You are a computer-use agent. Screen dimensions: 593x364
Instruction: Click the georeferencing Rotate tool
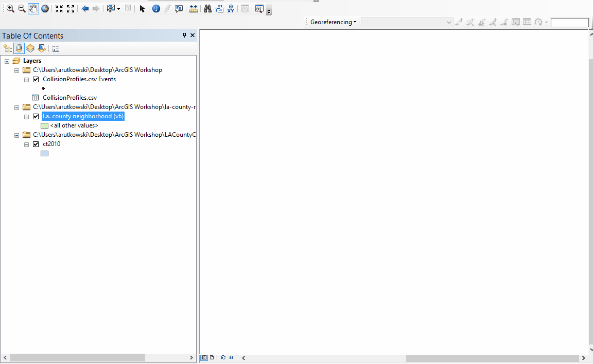(538, 22)
